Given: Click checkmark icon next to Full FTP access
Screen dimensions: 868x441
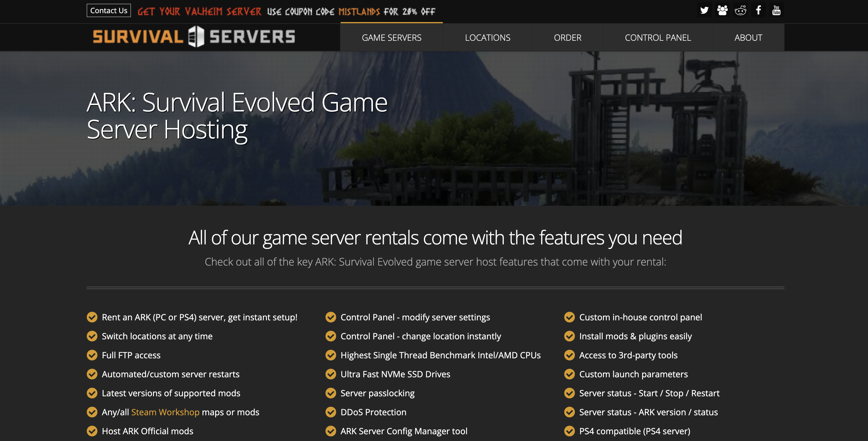Looking at the screenshot, I should [92, 355].
